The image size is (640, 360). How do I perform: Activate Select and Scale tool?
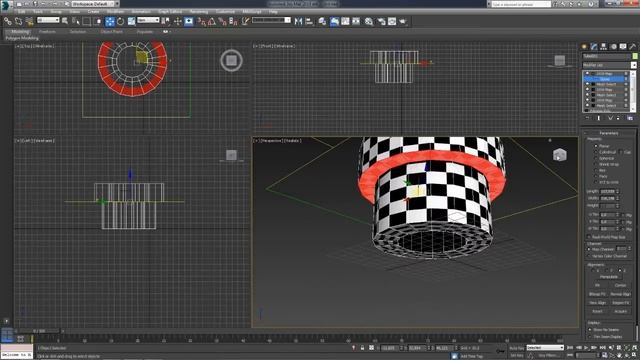coord(131,21)
